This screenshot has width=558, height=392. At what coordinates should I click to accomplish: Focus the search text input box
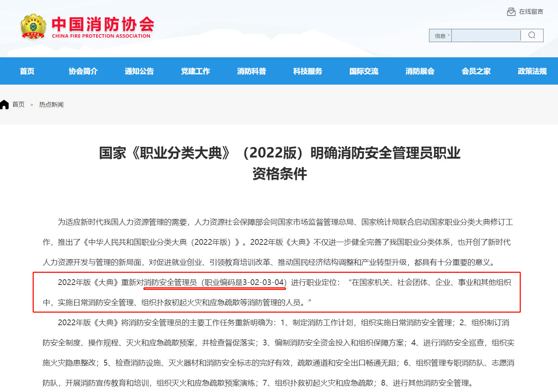[486, 36]
